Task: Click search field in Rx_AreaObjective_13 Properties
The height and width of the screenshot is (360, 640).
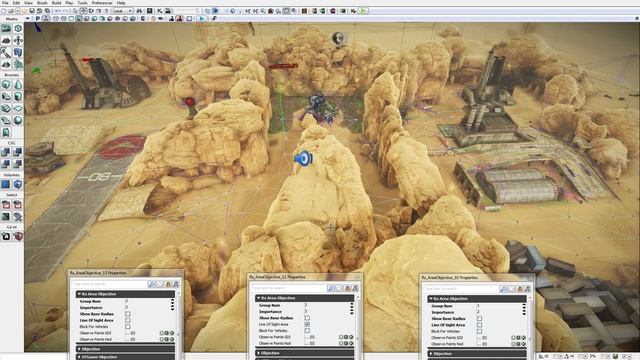Action: point(109,284)
